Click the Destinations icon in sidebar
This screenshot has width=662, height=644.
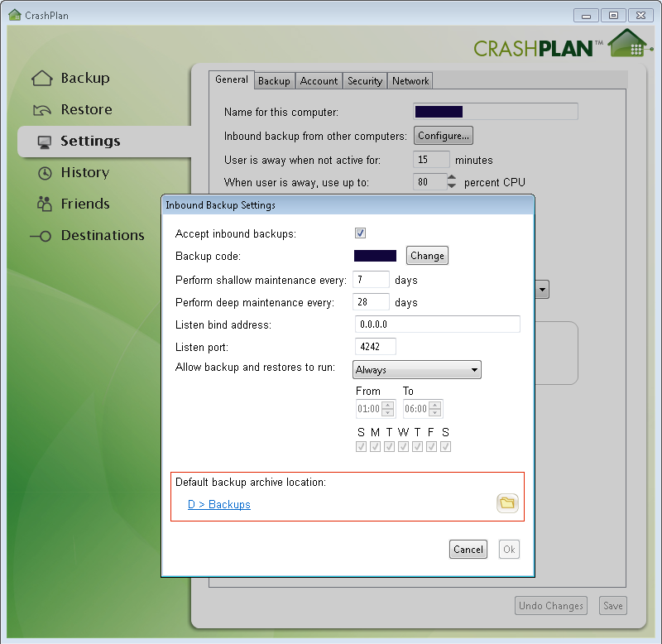tap(41, 236)
